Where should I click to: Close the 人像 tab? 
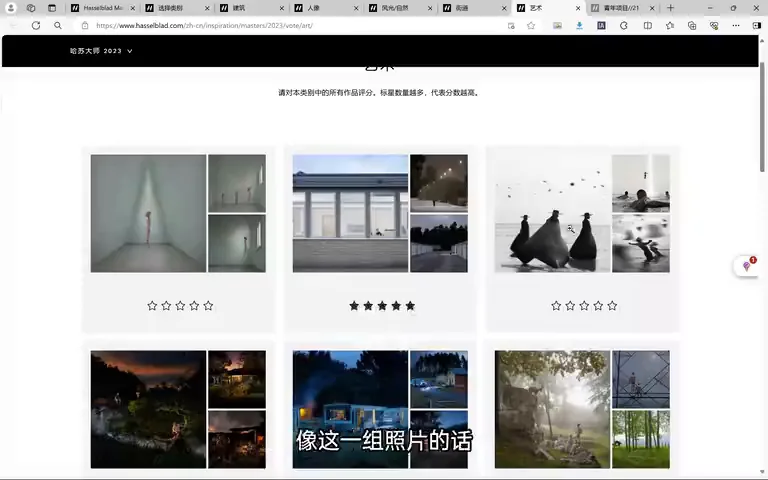point(356,8)
